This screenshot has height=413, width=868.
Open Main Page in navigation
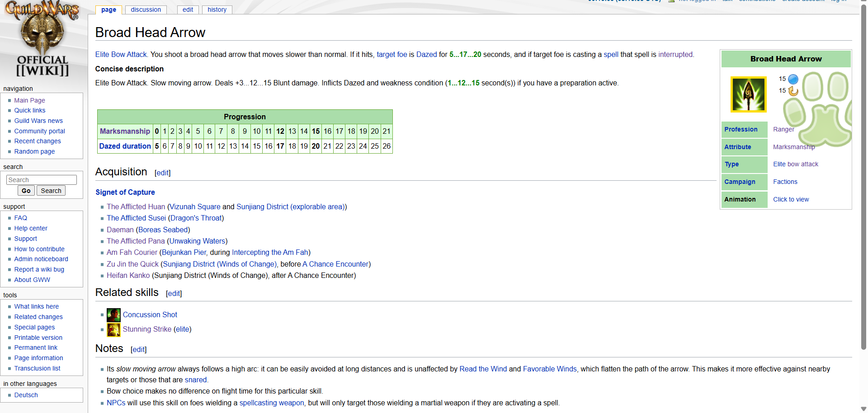[29, 100]
